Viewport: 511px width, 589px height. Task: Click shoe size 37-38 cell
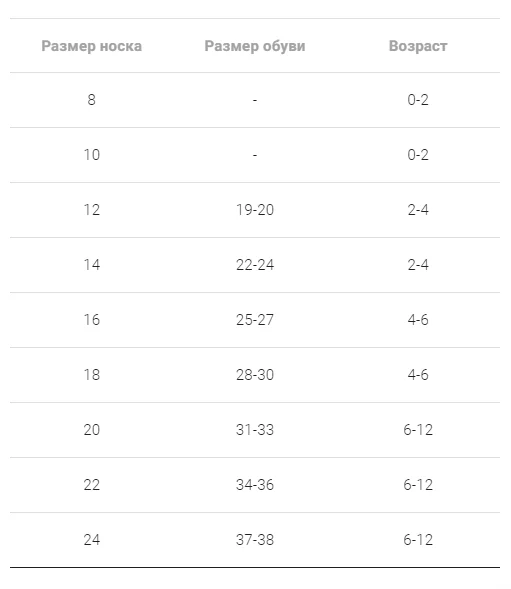pyautogui.click(x=255, y=540)
